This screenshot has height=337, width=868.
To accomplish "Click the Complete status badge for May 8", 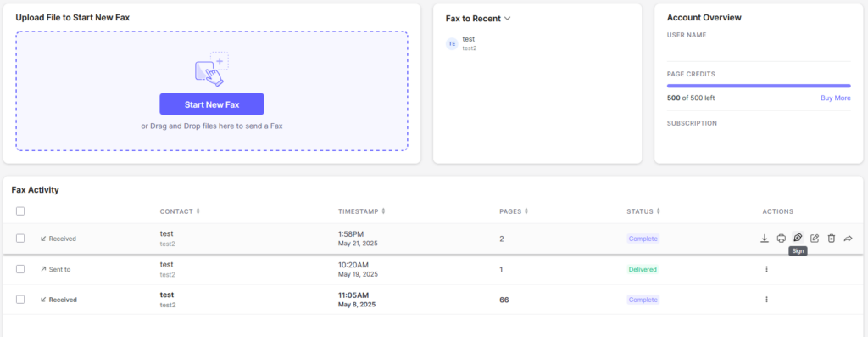I will pyautogui.click(x=643, y=300).
